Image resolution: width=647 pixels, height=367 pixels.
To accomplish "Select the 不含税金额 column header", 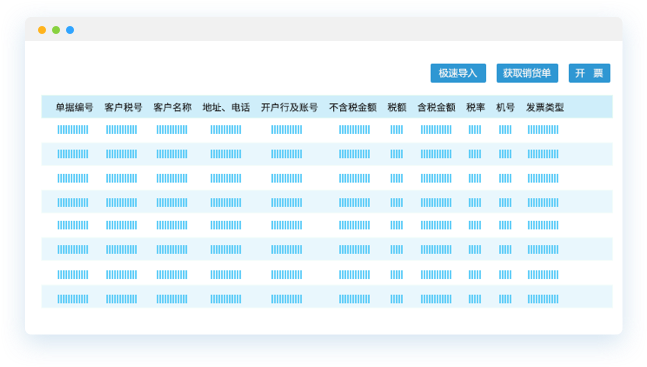I will (x=353, y=107).
